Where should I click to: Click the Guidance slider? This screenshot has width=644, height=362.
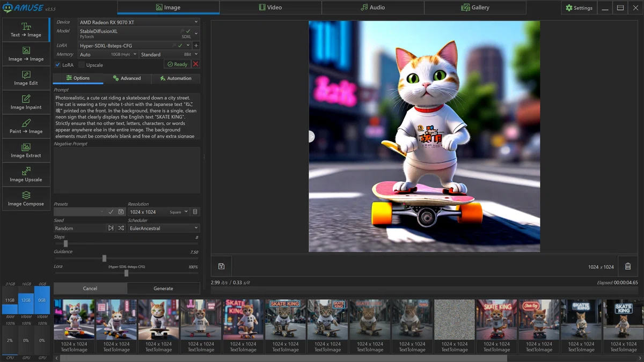pyautogui.click(x=126, y=258)
